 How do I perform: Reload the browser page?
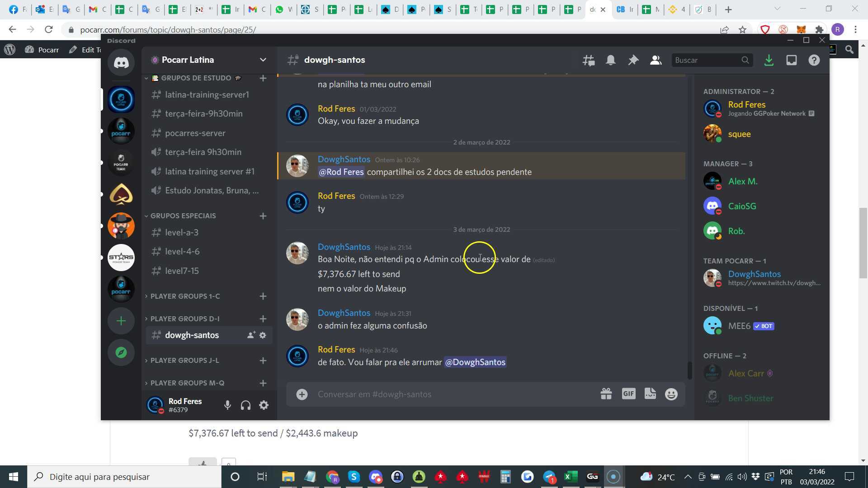(x=49, y=30)
